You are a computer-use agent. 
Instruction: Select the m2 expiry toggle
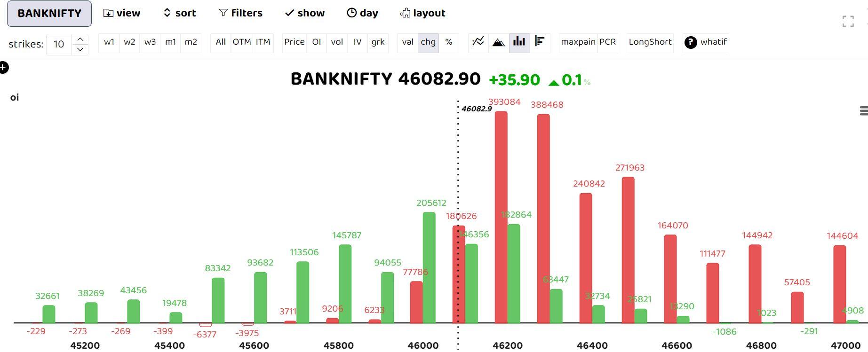pyautogui.click(x=191, y=42)
